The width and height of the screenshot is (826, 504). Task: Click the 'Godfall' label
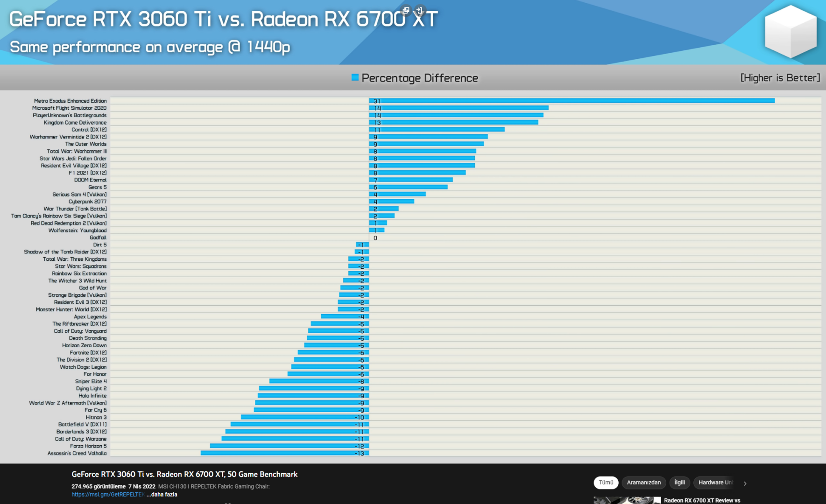[x=98, y=238]
